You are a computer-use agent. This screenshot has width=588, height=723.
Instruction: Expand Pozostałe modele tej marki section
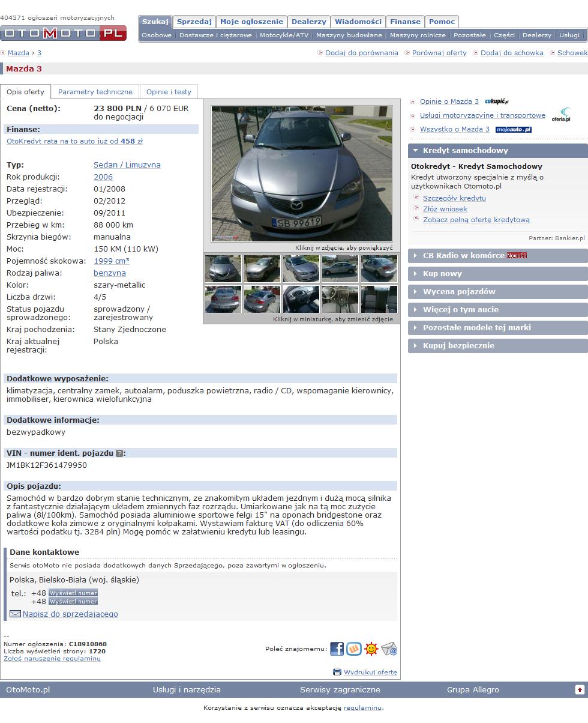[498, 327]
